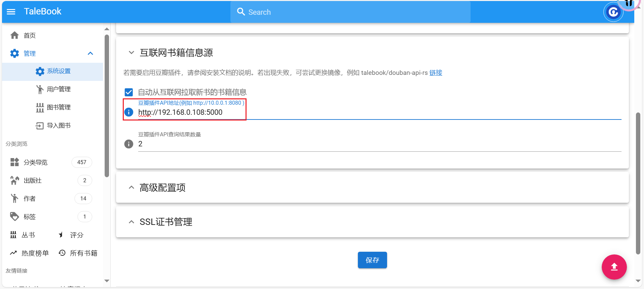Click the gear icon beside 管理

coord(14,53)
